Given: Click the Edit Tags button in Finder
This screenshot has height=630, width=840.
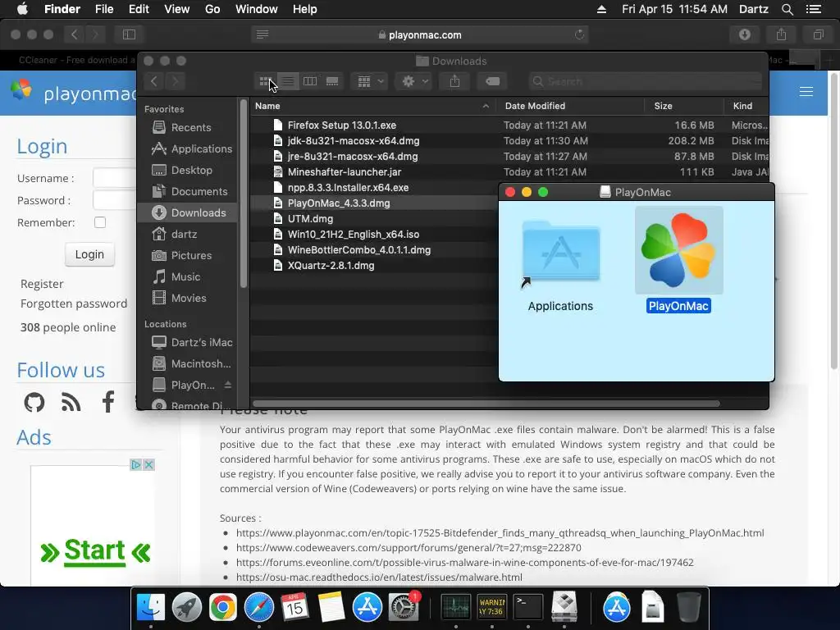Looking at the screenshot, I should pos(493,81).
